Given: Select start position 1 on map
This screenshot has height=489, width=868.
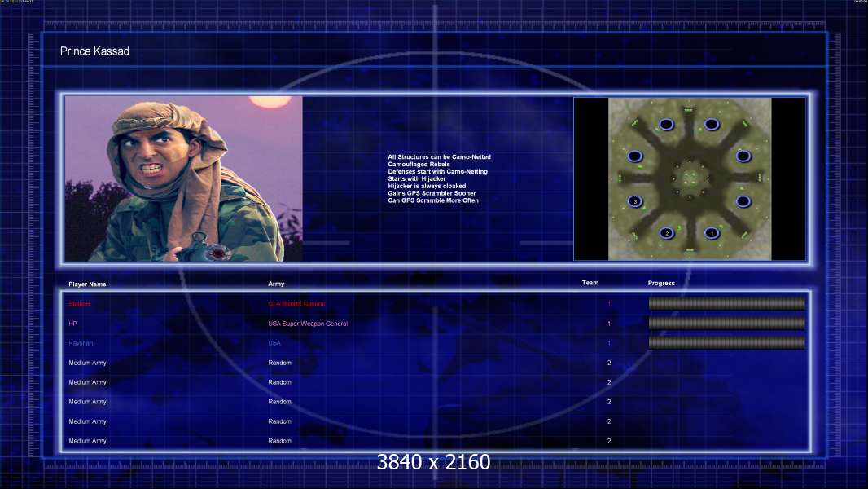Looking at the screenshot, I should 712,233.
